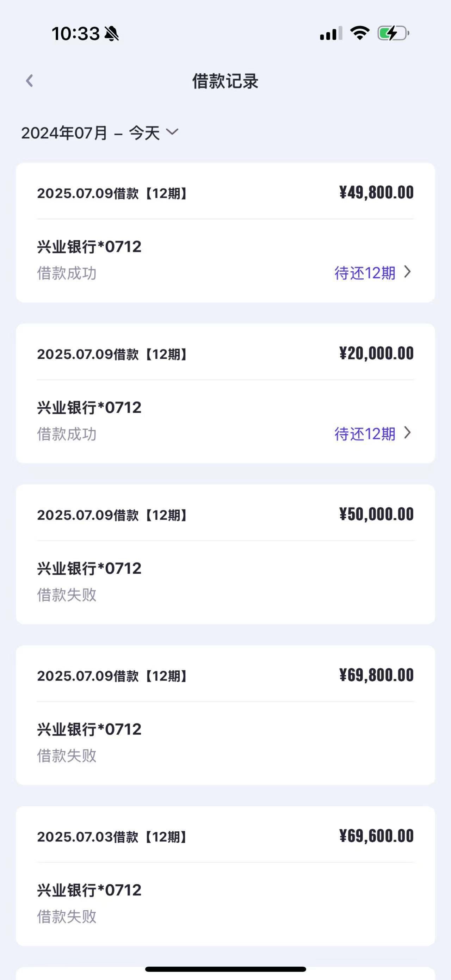Open the ¥69,800.00 failed loan record

click(225, 715)
